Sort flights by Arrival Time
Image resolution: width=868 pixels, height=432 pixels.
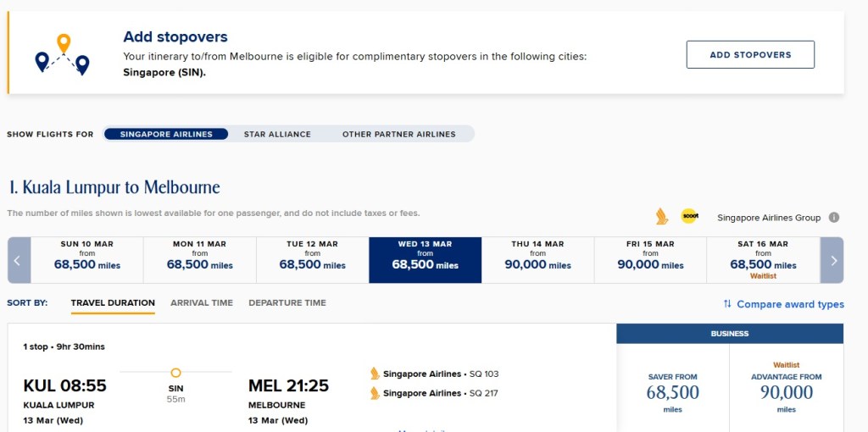point(202,302)
